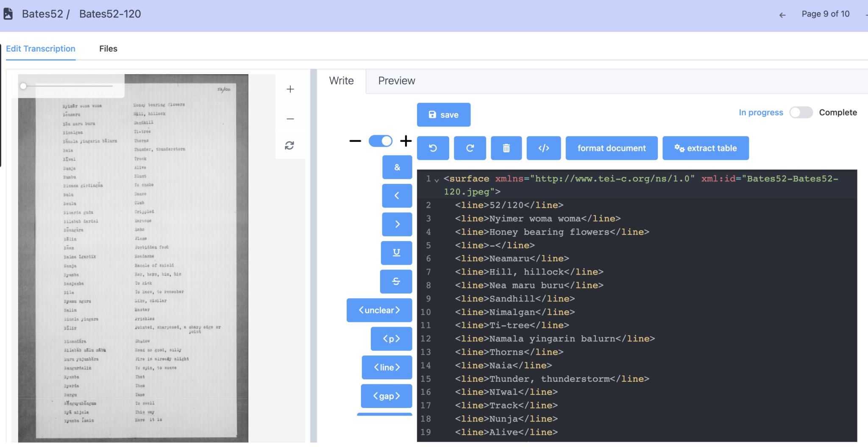Apply underline formatting
Screen dimensions: 868x447
tap(396, 253)
